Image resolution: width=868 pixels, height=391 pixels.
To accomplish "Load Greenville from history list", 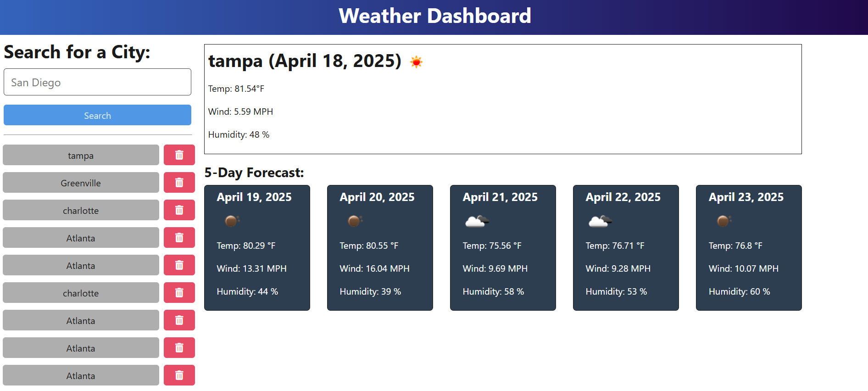I will (x=81, y=183).
